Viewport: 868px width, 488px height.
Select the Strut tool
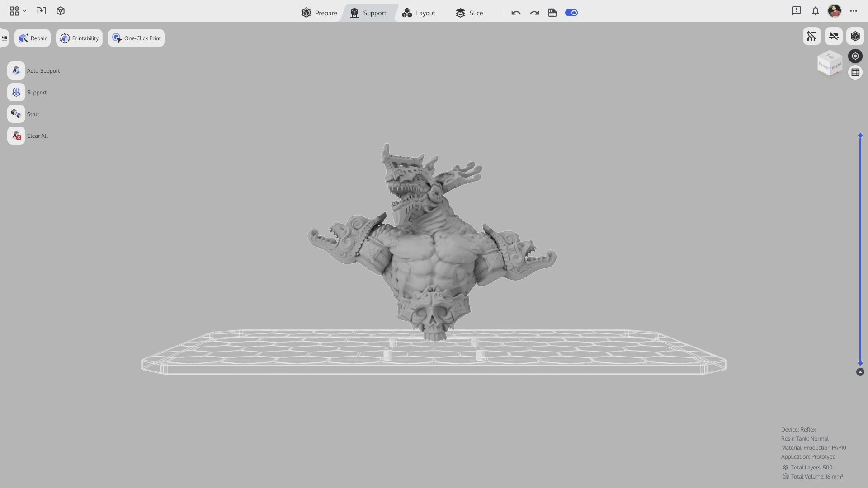click(16, 114)
